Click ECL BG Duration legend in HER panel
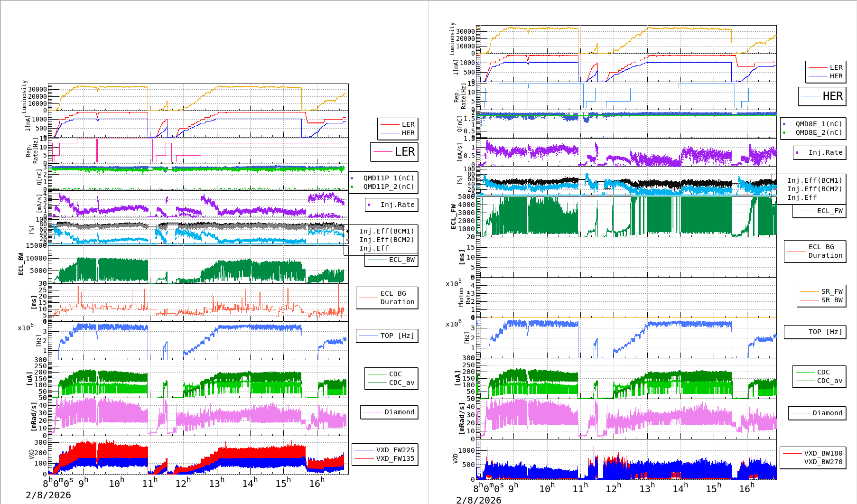Image resolution: width=857 pixels, height=504 pixels. [826, 251]
